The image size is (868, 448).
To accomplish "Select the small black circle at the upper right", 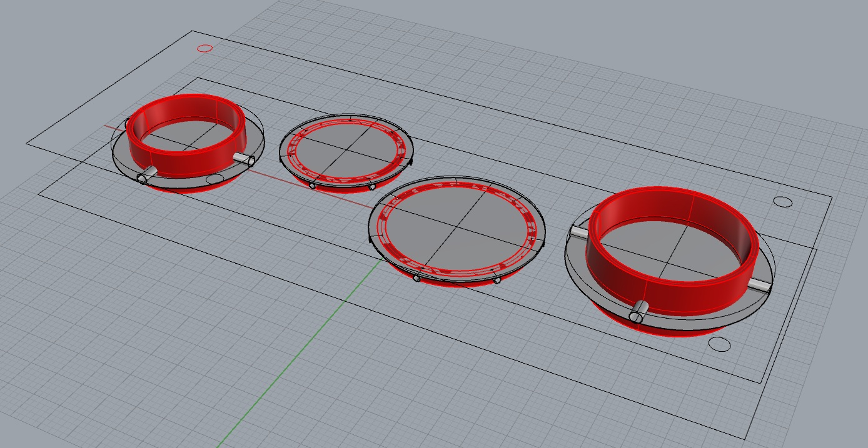I will point(782,201).
